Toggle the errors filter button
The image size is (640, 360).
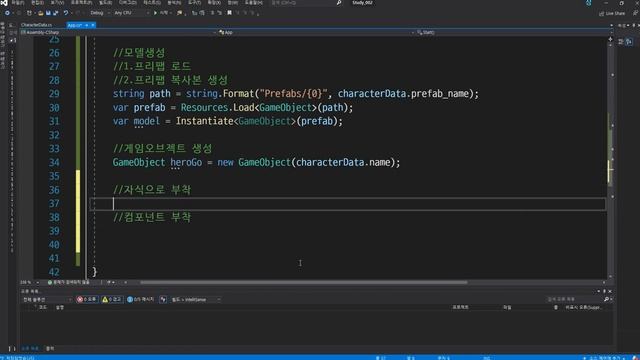[x=87, y=300]
